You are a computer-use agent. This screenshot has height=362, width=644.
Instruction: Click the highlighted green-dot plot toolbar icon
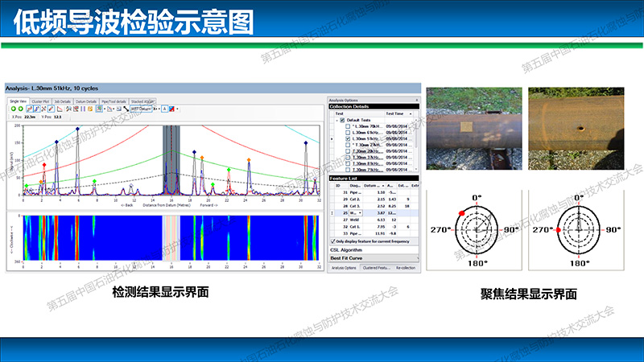[99, 109]
